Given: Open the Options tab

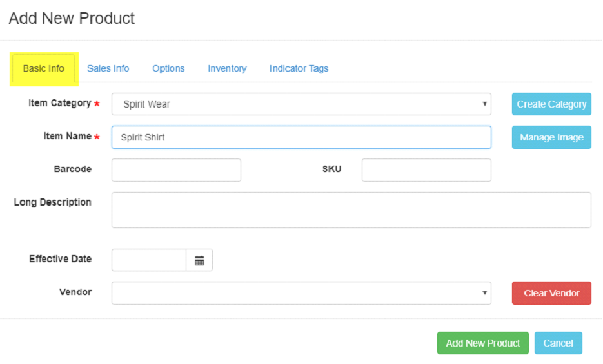Looking at the screenshot, I should point(168,68).
